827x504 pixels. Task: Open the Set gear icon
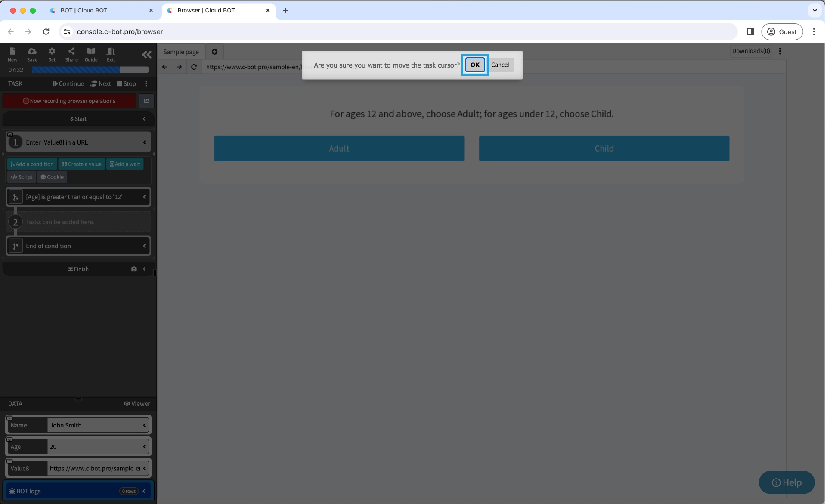coord(52,51)
